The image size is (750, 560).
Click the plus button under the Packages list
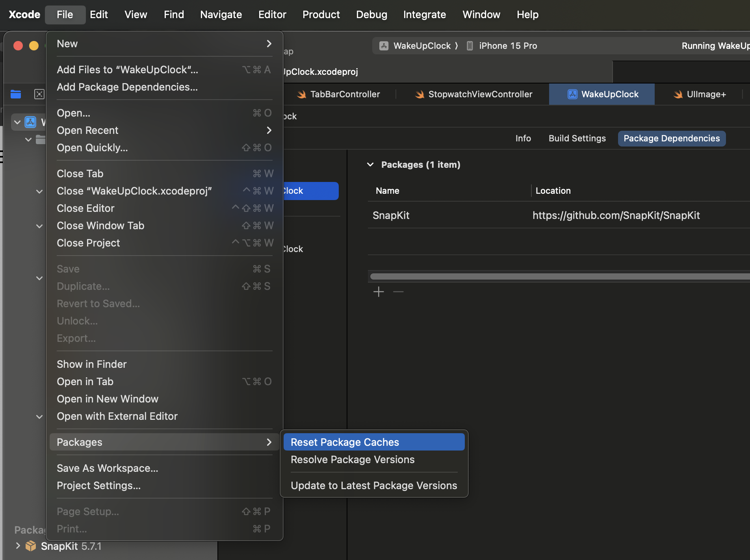point(379,292)
